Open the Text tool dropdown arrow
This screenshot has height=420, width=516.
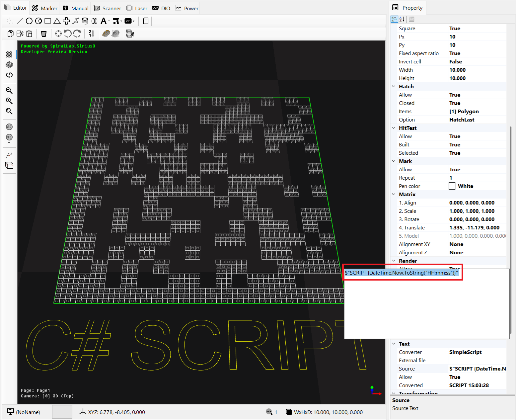[x=109, y=21]
